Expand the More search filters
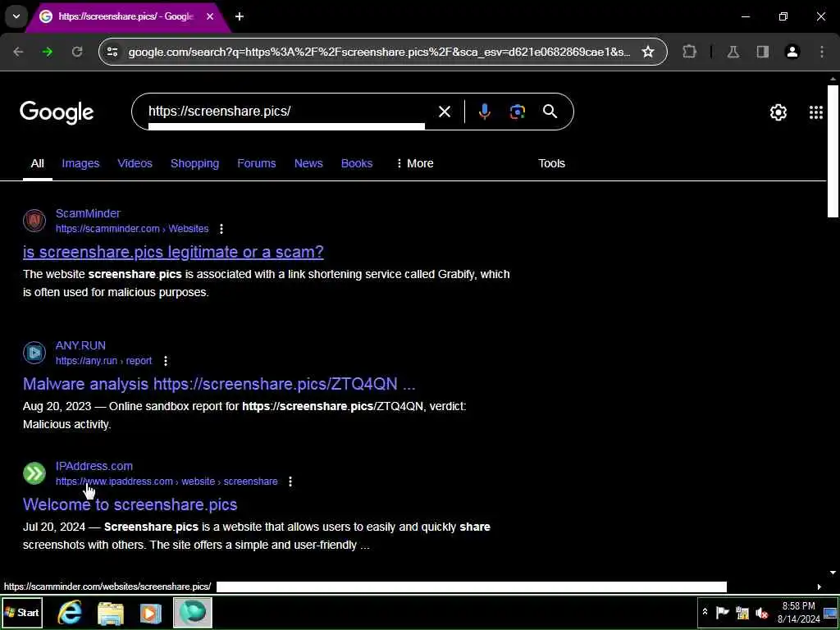 point(414,163)
